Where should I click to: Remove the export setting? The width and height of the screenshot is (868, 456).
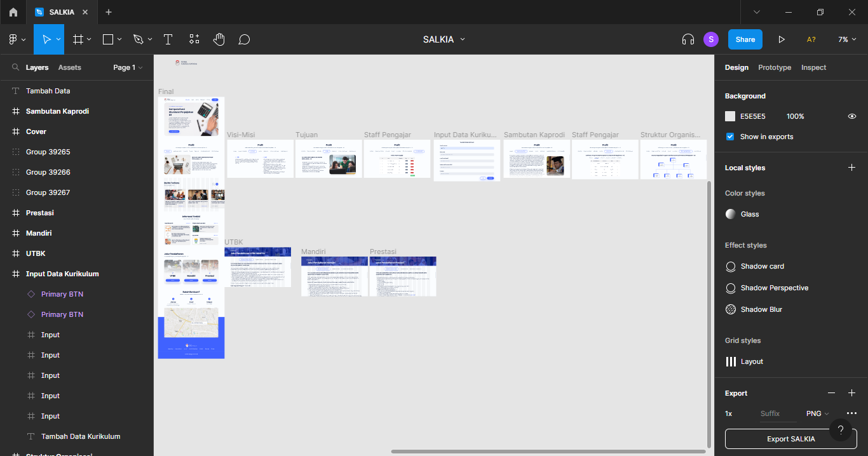click(831, 393)
